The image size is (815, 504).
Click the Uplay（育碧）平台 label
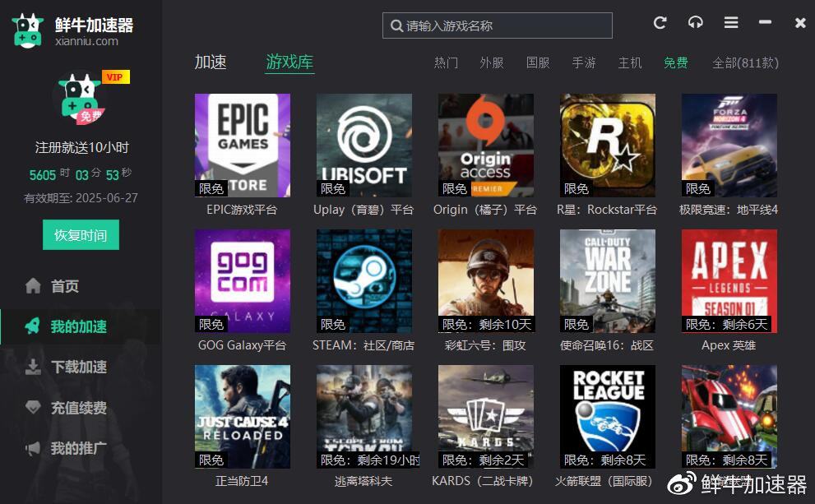(364, 210)
